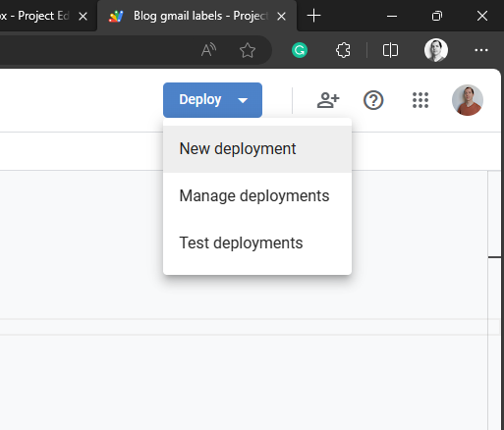Open the Deploy dropdown arrow
This screenshot has width=504, height=430.
click(x=243, y=100)
